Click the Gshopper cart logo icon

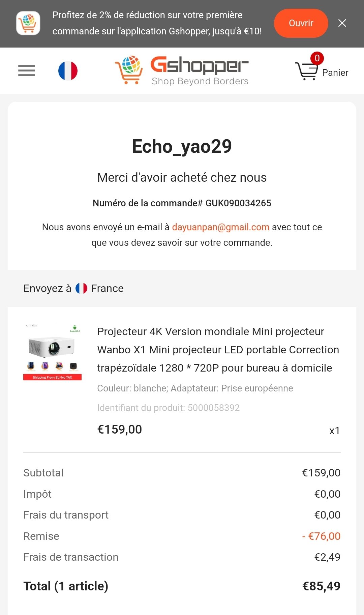129,70
